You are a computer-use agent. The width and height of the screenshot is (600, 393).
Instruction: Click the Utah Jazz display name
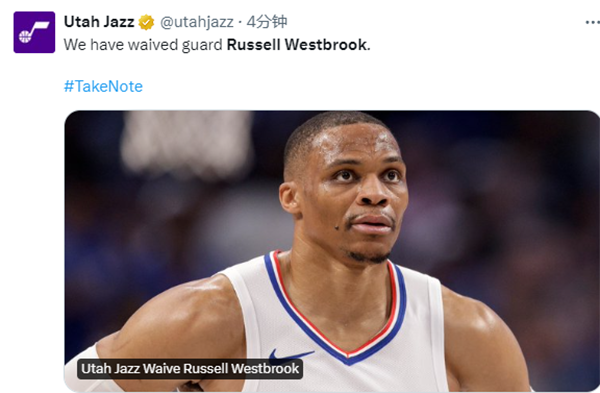[99, 22]
